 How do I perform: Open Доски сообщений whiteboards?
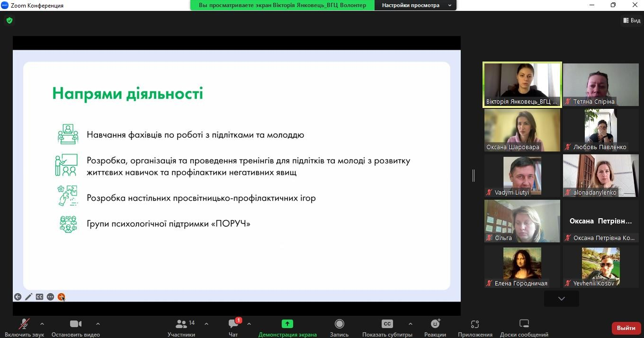click(x=524, y=328)
